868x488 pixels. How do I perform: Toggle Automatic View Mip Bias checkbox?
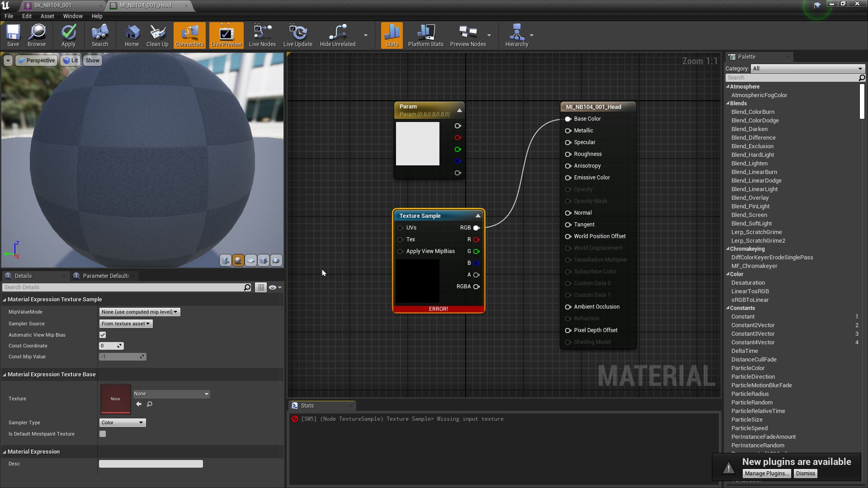[x=103, y=335]
